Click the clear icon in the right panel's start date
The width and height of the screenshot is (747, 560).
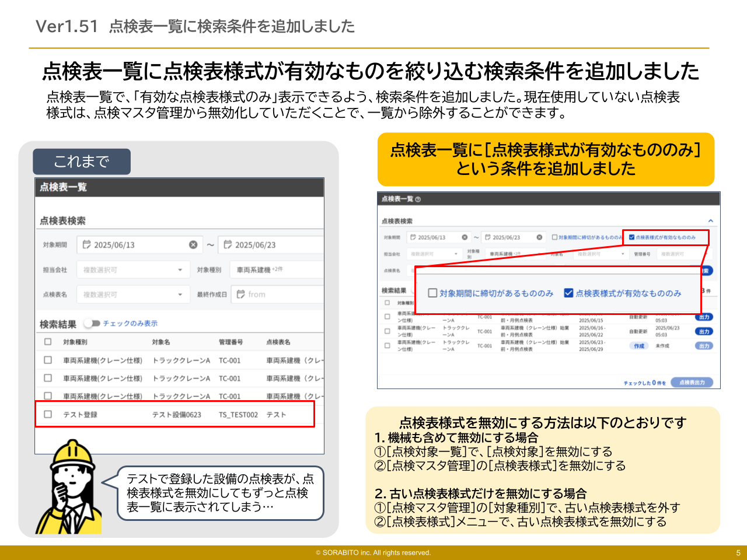(465, 237)
